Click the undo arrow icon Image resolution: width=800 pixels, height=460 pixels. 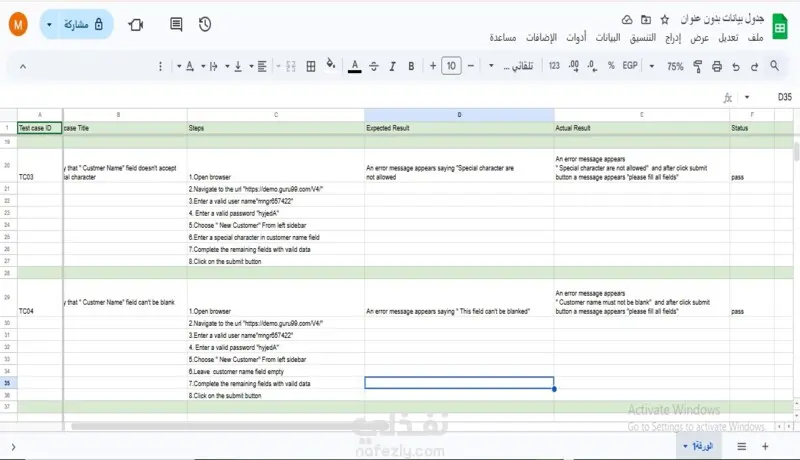[736, 66]
